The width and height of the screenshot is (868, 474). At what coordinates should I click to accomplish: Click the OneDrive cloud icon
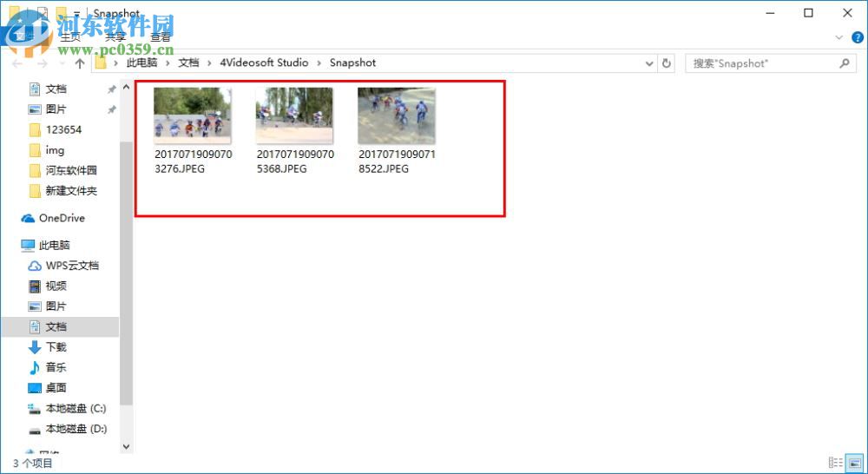(28, 218)
